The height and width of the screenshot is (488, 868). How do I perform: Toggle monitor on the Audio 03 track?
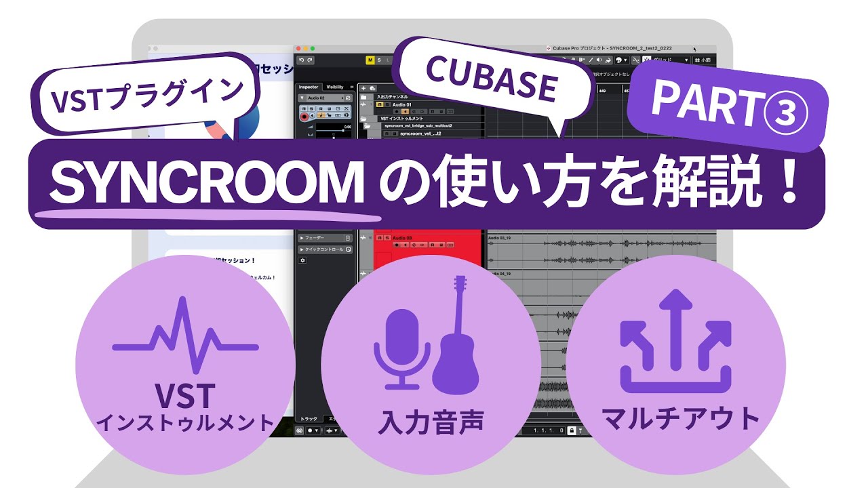(x=405, y=245)
